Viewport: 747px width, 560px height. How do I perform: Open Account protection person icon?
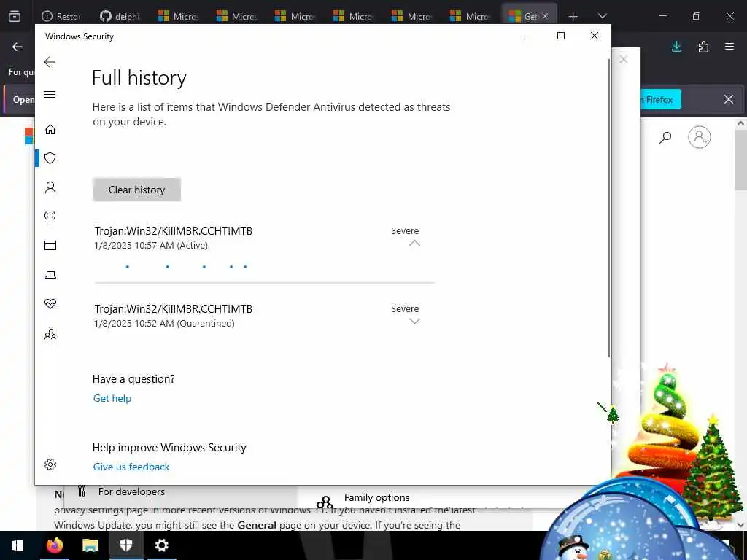coord(50,187)
